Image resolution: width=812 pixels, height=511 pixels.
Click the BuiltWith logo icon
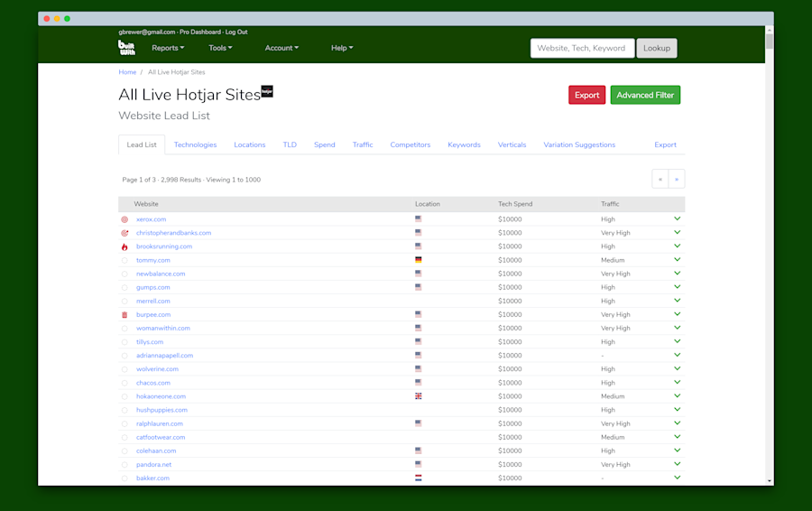click(x=126, y=48)
